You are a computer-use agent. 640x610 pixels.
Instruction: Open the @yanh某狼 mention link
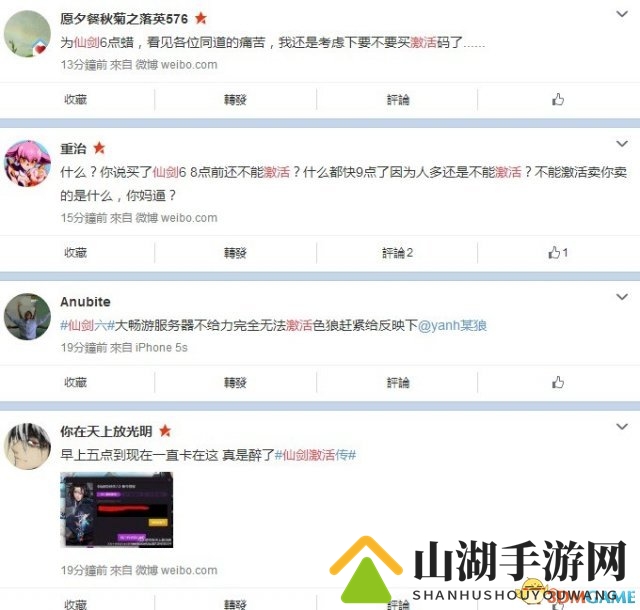(452, 325)
